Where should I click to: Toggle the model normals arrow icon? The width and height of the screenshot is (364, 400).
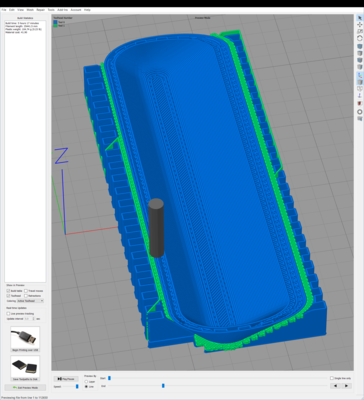click(360, 96)
